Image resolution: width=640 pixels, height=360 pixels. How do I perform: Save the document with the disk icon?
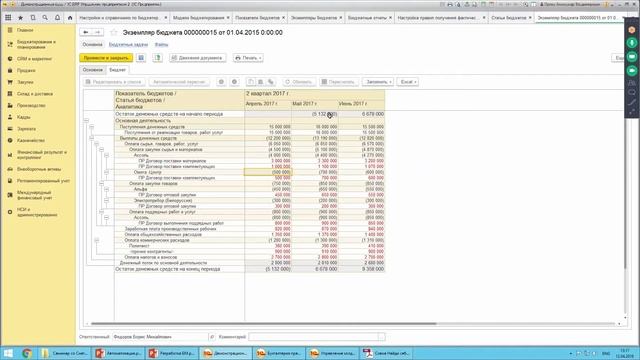tap(141, 58)
